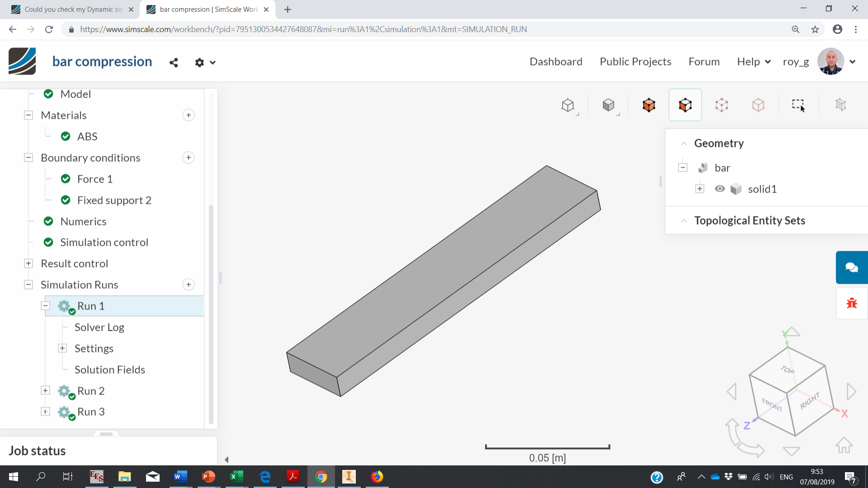
Task: Collapse the Geometry panel chevron
Action: 684,144
